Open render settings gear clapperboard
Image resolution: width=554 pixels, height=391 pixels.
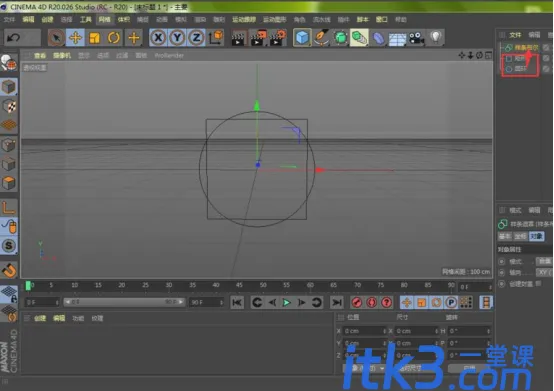pyautogui.click(x=278, y=38)
